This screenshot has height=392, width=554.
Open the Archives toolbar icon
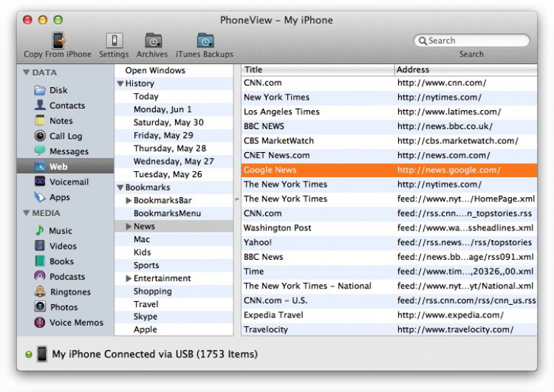[153, 41]
